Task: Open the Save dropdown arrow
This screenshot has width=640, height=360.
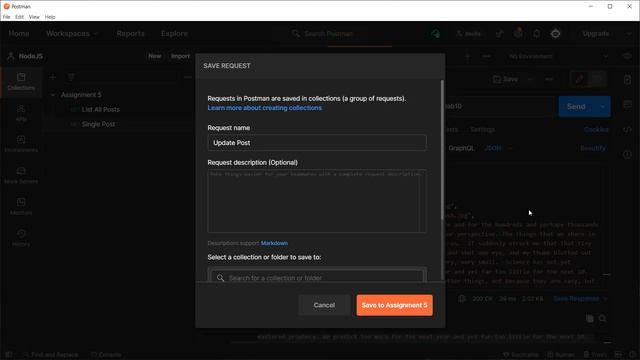Action: (x=530, y=79)
